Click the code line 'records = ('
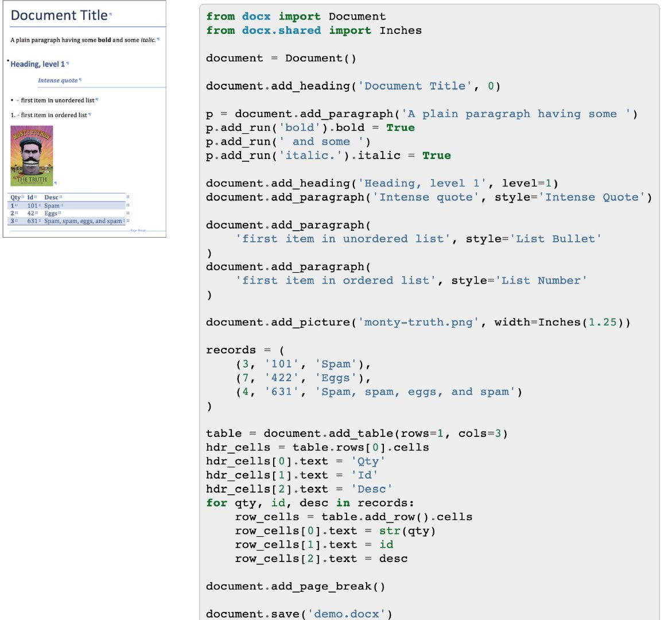 [245, 350]
